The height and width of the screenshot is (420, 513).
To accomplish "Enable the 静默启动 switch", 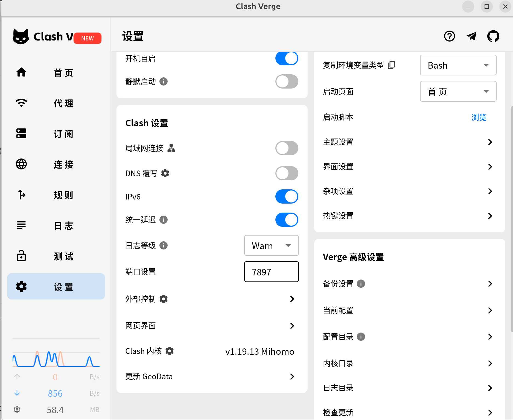I will (x=287, y=81).
